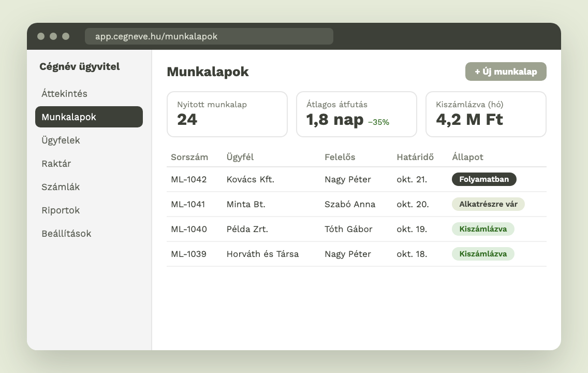Viewport: 588px width, 373px height.
Task: Click the + Új munkalap button
Action: (x=506, y=71)
